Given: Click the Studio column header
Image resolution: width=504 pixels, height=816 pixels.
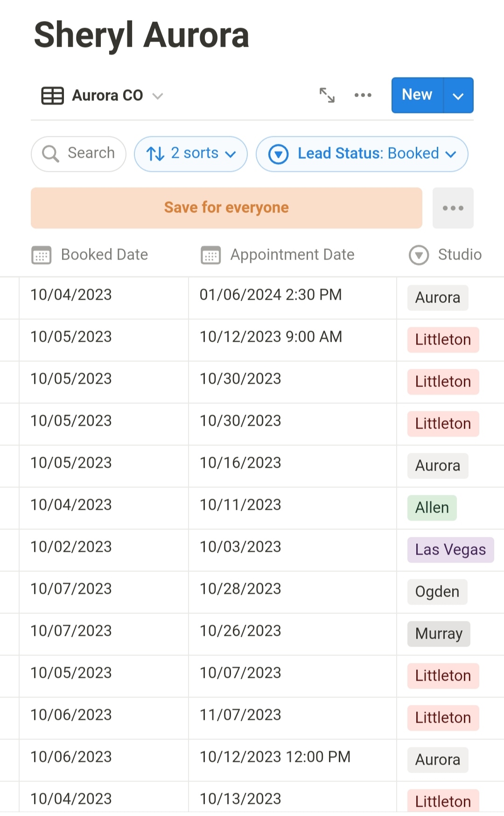Looking at the screenshot, I should click(459, 255).
